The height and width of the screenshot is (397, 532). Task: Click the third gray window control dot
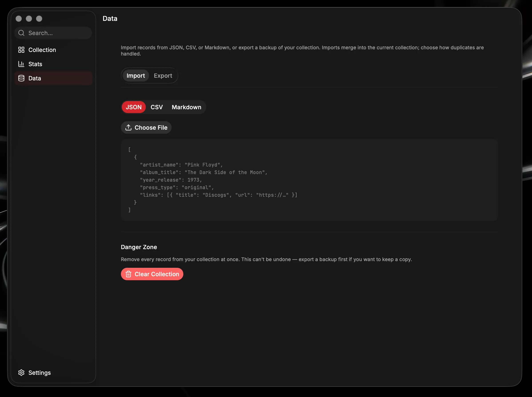39,18
